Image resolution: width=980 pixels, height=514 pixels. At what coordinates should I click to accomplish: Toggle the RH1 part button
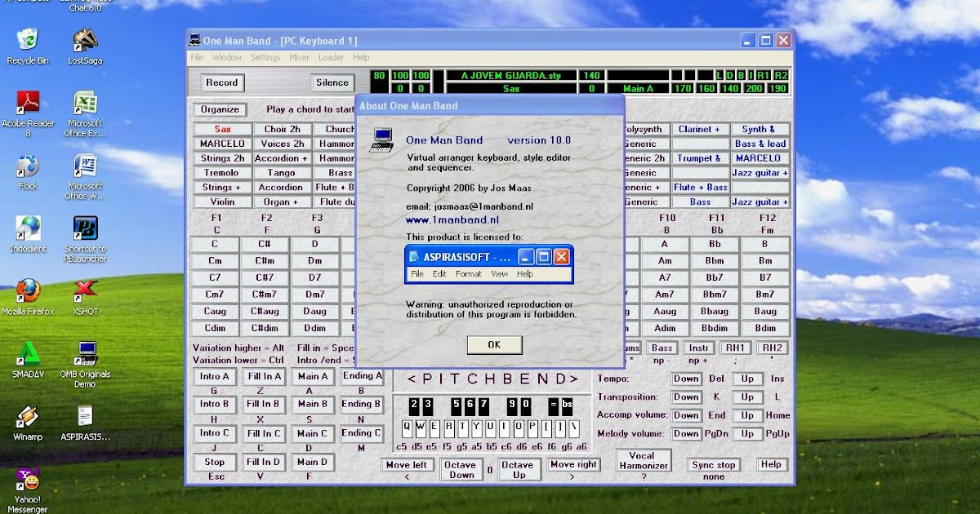(734, 348)
